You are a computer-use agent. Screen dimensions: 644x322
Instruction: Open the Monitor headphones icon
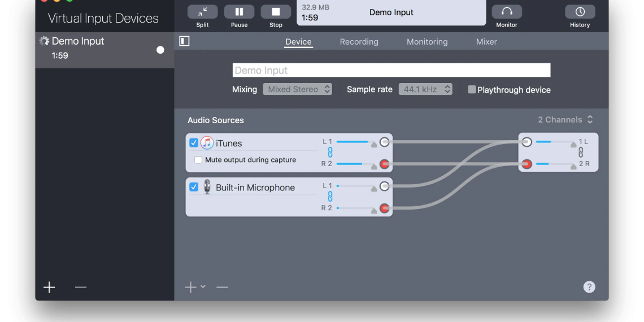[x=507, y=12]
